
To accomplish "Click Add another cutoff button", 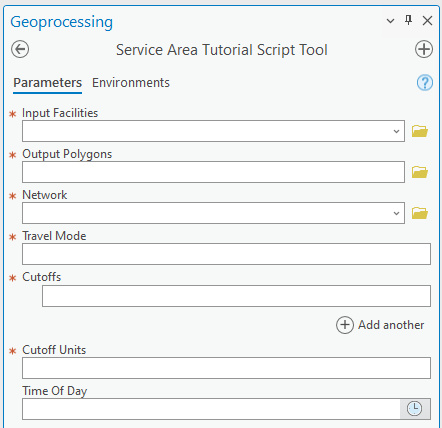I will click(380, 325).
